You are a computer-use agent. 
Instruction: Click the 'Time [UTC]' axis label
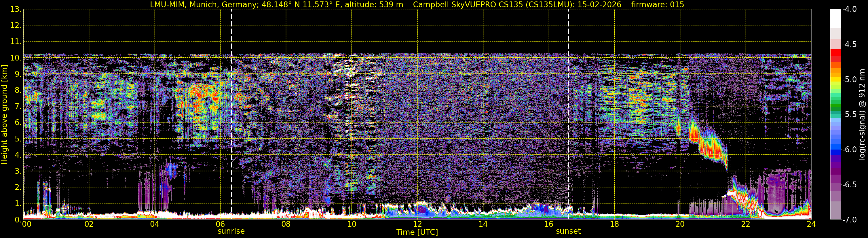pos(417,232)
